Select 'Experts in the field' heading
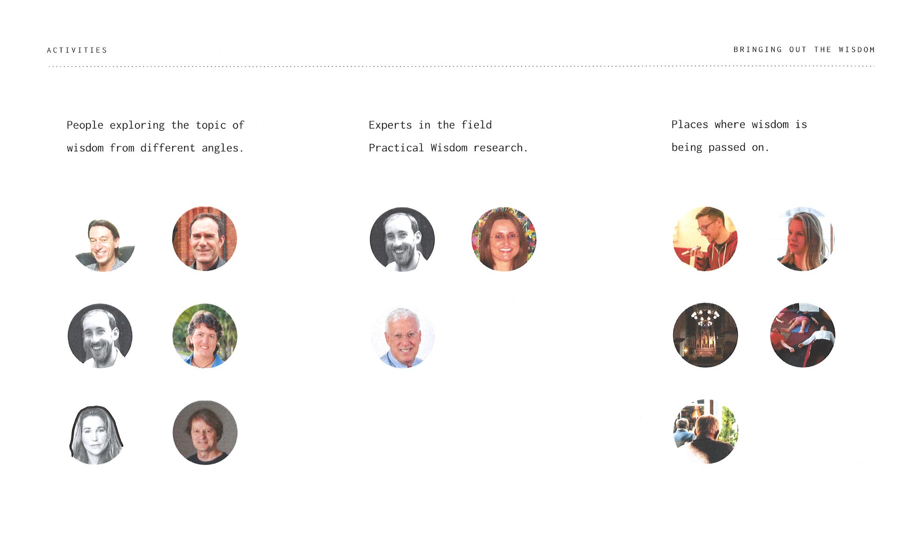This screenshot has height=560, width=924. click(x=430, y=125)
